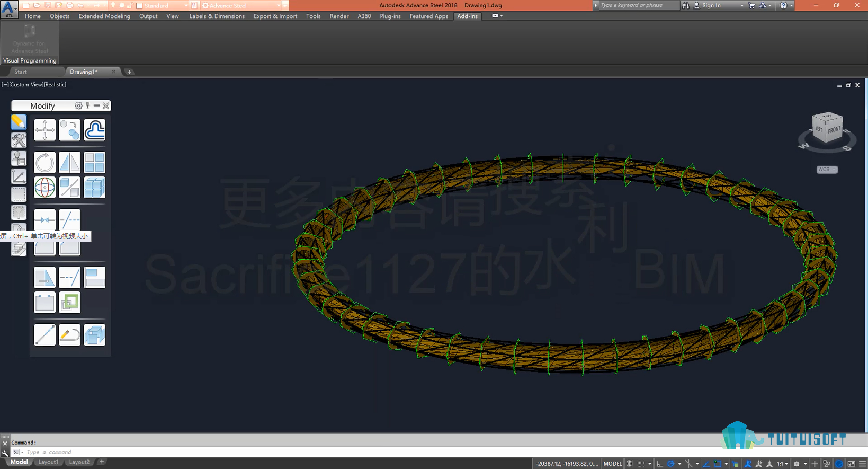Click the FRONT face of ViewCube
This screenshot has height=469, width=868.
[834, 130]
